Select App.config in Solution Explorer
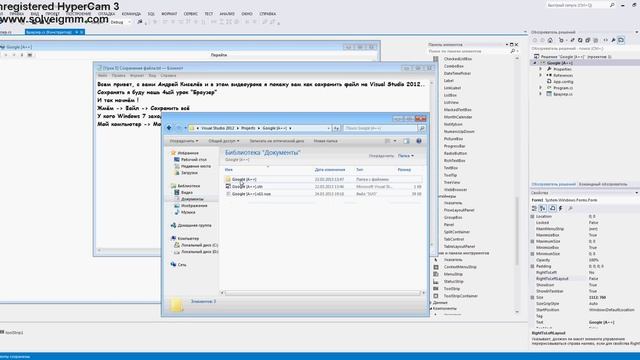The height and width of the screenshot is (360, 640). click(x=563, y=82)
